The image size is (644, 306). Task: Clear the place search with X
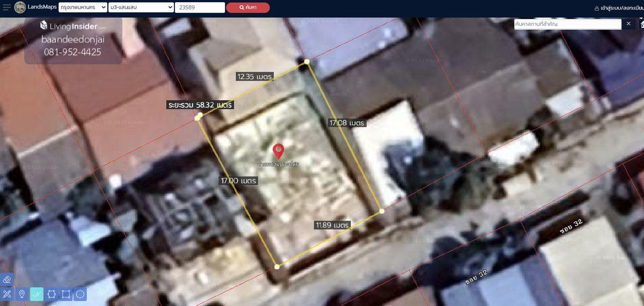(628, 24)
